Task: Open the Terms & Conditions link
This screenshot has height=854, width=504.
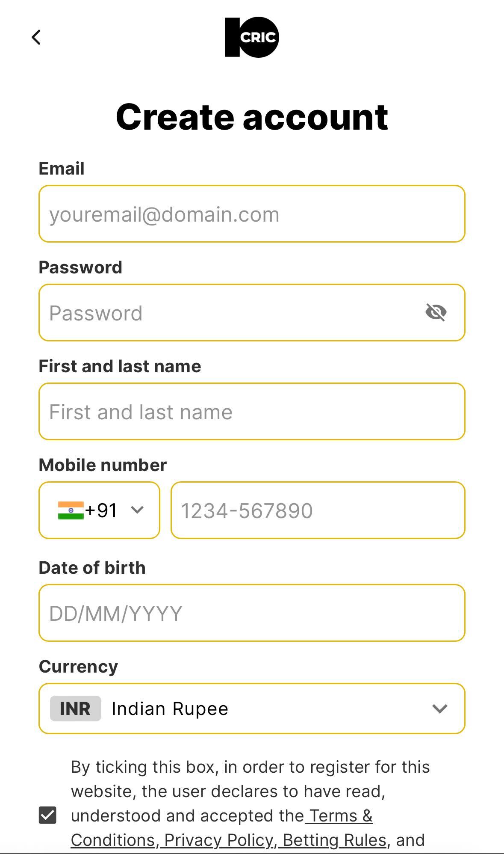Action: pos(339,815)
